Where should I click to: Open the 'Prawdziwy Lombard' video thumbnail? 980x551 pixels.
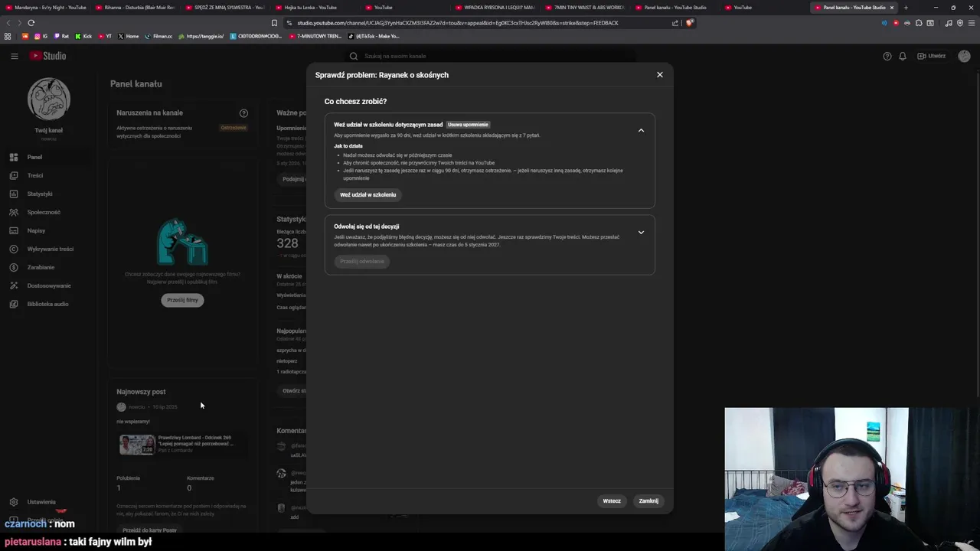tap(137, 445)
